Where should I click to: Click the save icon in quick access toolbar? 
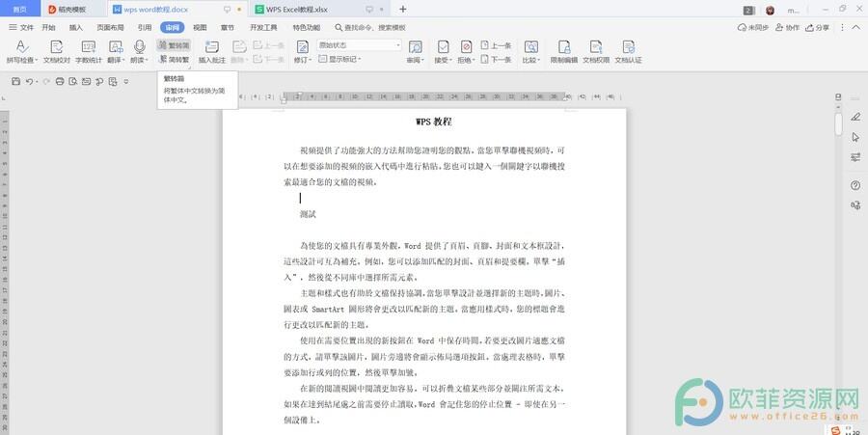tap(16, 81)
